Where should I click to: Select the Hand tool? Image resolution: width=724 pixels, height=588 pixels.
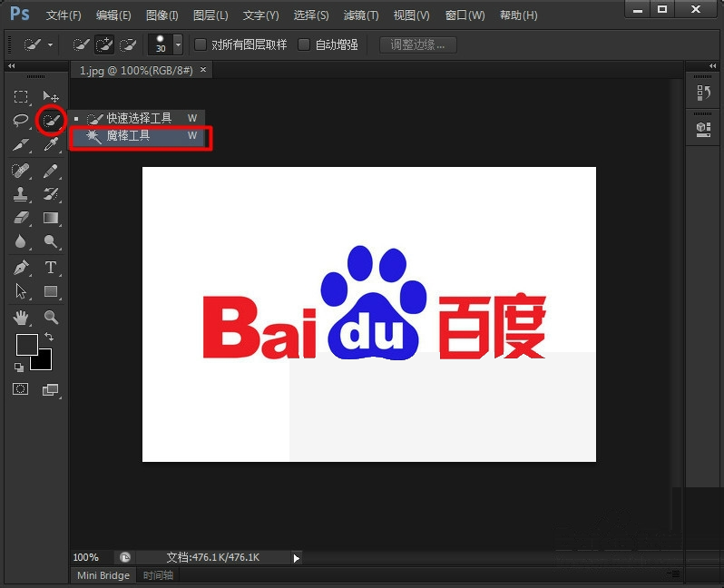(21, 318)
